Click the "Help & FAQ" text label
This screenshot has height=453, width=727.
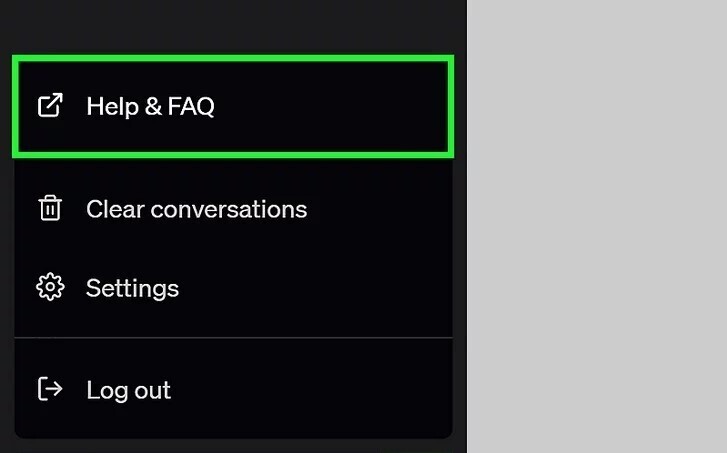[x=150, y=106]
